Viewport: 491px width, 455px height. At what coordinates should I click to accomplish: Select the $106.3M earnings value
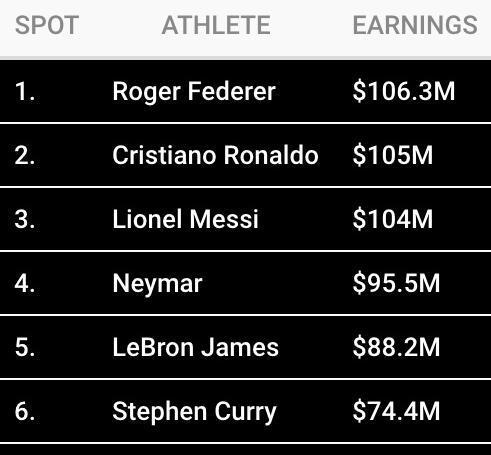(404, 91)
